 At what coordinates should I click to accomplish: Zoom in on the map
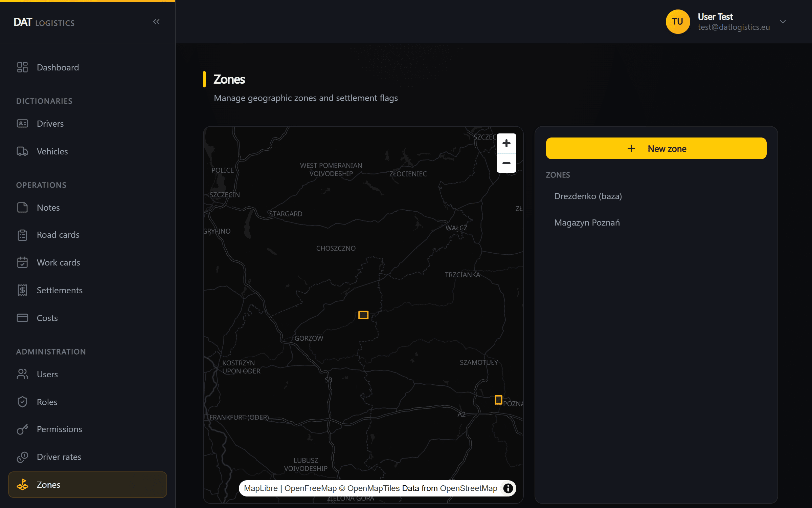[506, 143]
